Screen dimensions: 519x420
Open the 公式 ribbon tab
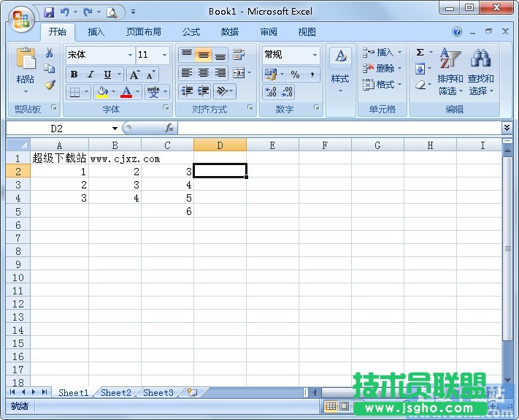tap(191, 32)
